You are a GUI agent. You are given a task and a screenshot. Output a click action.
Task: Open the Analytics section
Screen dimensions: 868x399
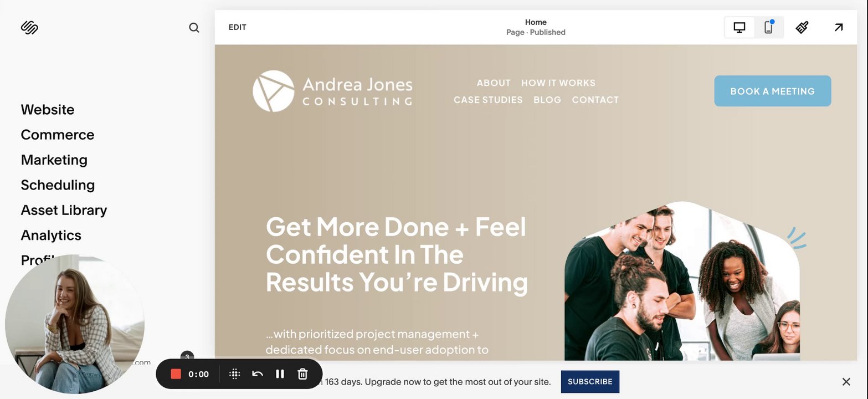51,235
